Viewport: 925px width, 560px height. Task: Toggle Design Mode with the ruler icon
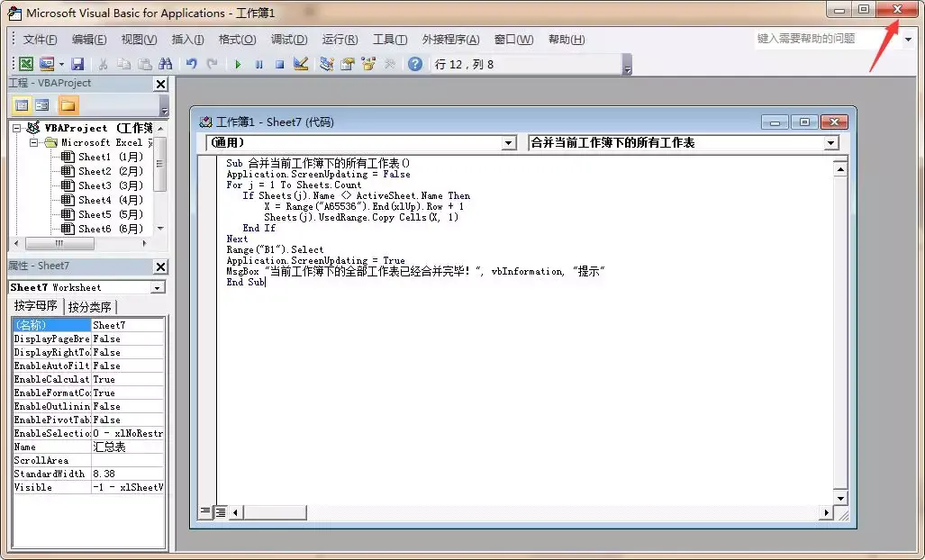tap(301, 64)
